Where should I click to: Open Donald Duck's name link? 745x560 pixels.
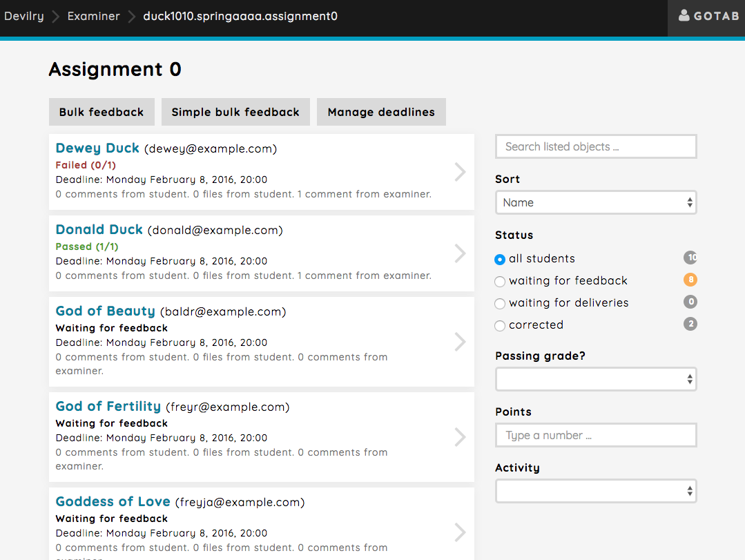pyautogui.click(x=99, y=229)
